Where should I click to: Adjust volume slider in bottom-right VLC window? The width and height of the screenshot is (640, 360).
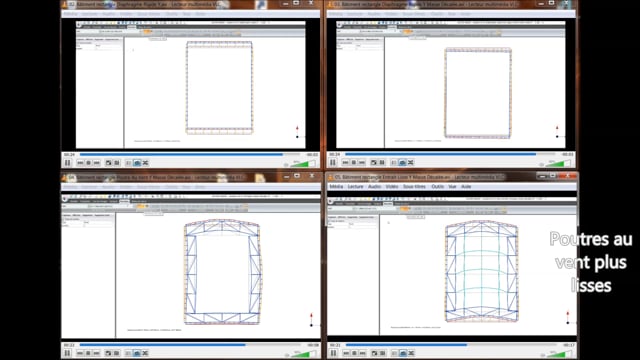coord(560,354)
